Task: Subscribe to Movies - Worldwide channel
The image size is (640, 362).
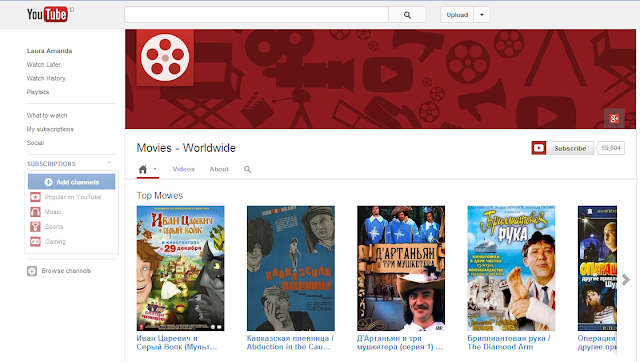Action: tap(562, 148)
